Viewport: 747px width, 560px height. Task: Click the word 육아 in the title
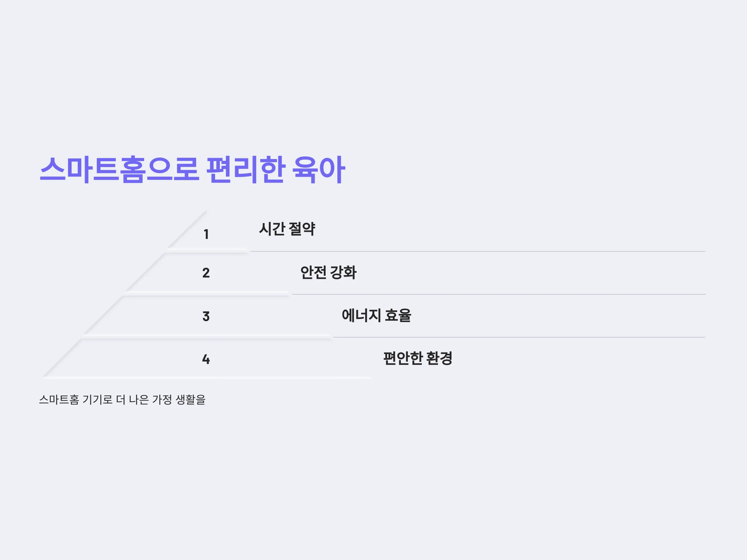[318, 170]
